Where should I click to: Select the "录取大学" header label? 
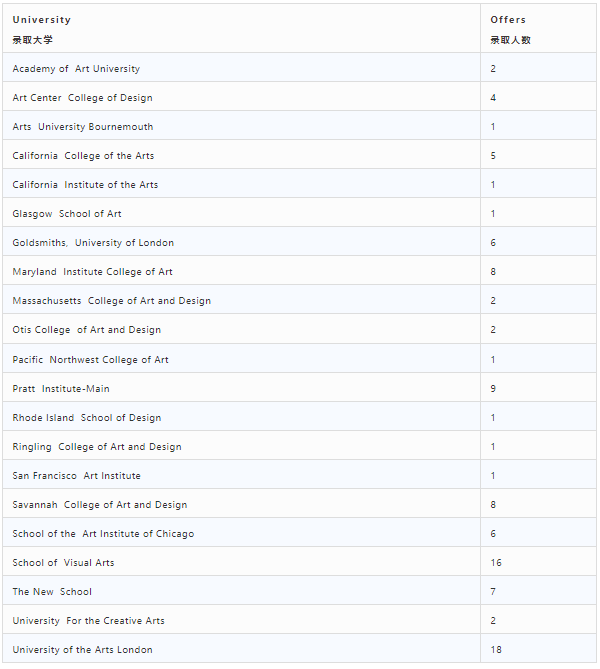pyautogui.click(x=33, y=40)
